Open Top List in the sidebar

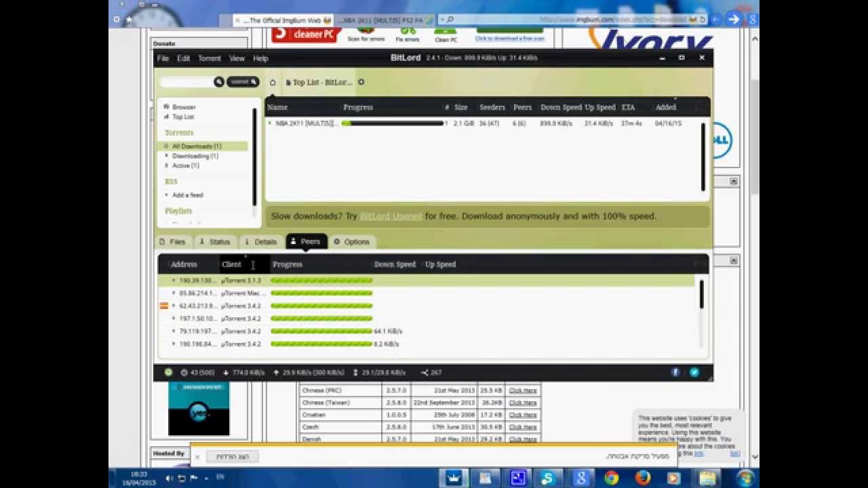(x=182, y=117)
